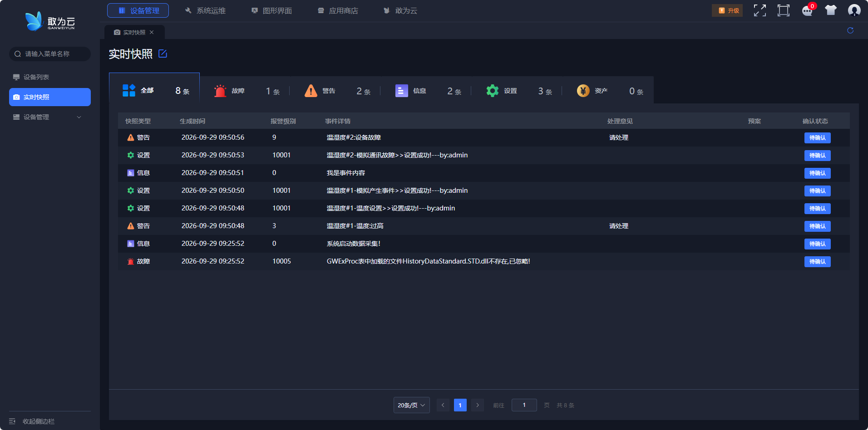Click the 升级 upgrade button

coord(727,10)
